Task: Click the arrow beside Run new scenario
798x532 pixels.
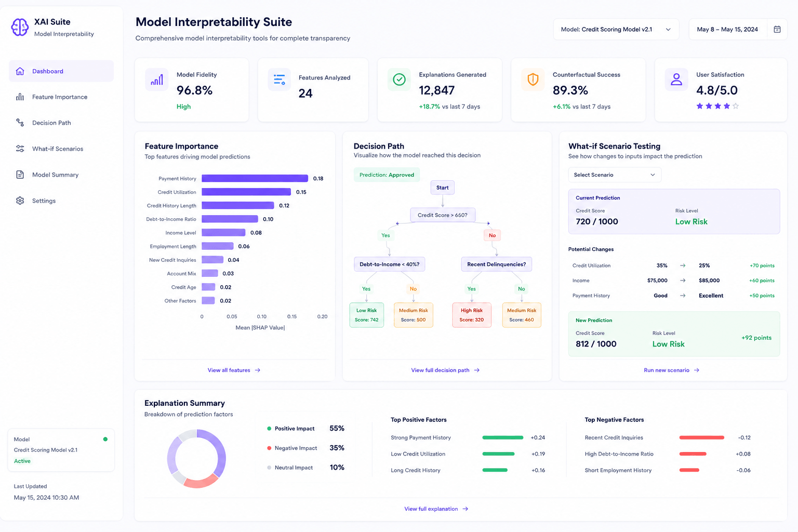Action: pyautogui.click(x=697, y=370)
